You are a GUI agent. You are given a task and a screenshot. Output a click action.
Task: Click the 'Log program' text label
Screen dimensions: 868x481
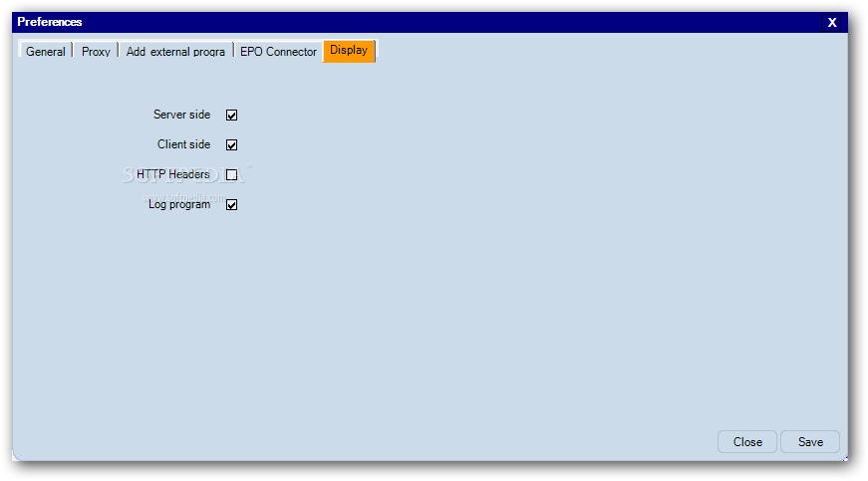179,204
